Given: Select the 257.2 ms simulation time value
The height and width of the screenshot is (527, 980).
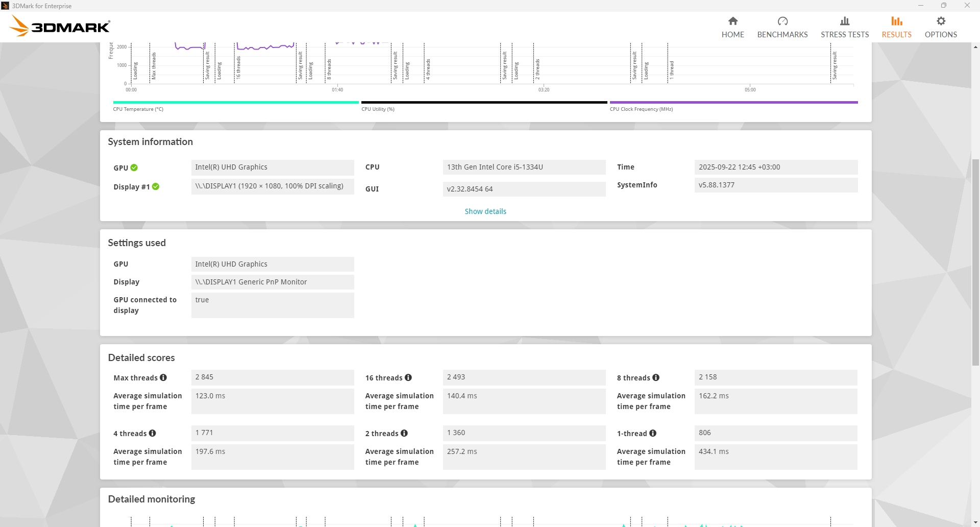Looking at the screenshot, I should point(524,457).
